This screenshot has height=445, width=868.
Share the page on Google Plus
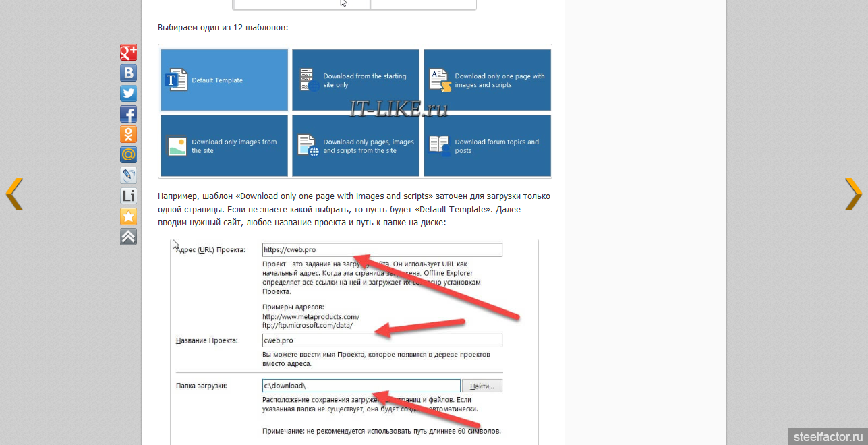coord(128,53)
